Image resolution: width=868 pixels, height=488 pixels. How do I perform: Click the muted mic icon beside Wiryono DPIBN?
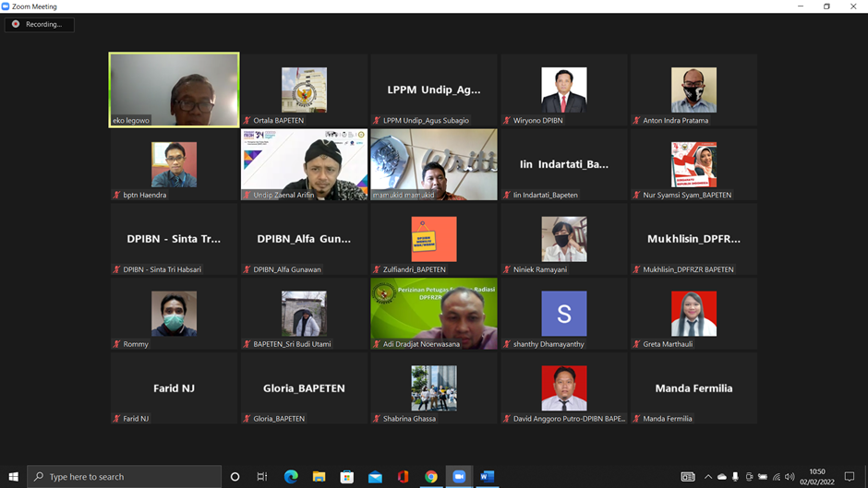pyautogui.click(x=507, y=121)
